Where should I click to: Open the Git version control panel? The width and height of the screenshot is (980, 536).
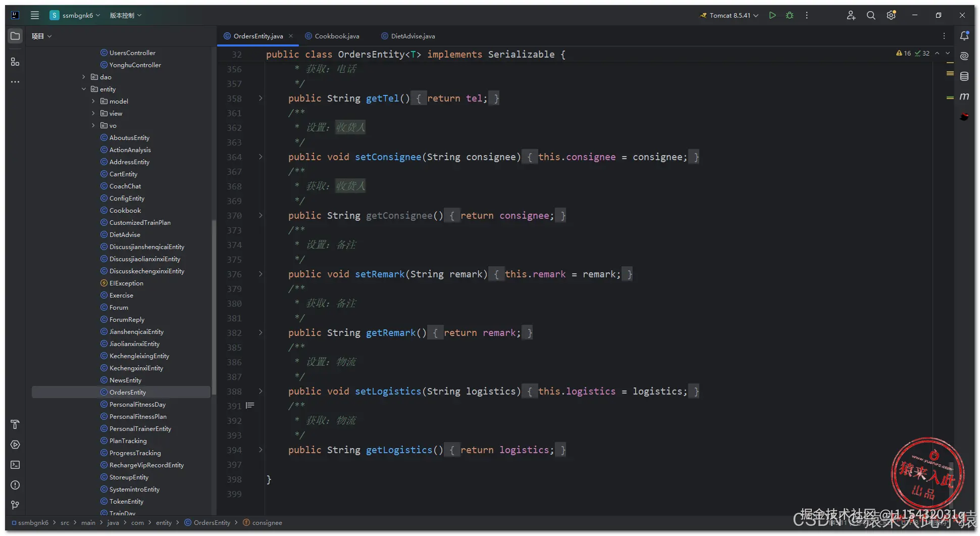click(x=15, y=505)
